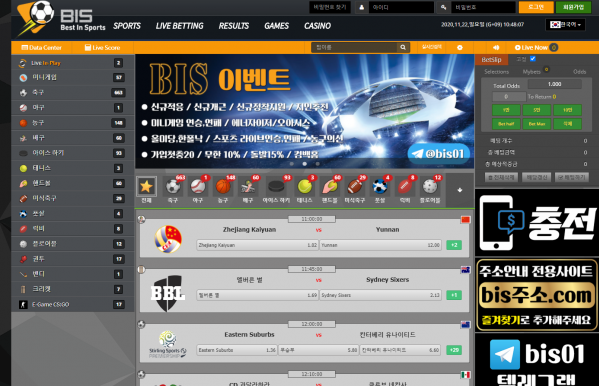Expand more sports with the down arrow
This screenshot has width=599, height=386.
point(460,190)
